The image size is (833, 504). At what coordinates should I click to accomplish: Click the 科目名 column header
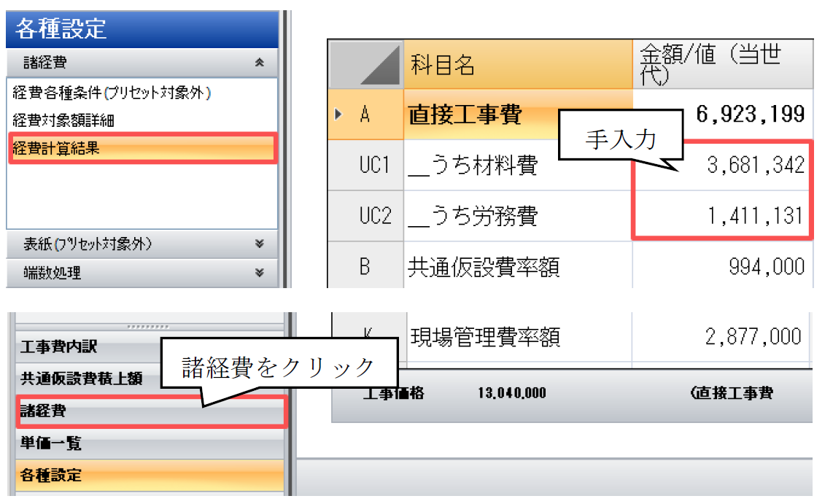click(517, 65)
